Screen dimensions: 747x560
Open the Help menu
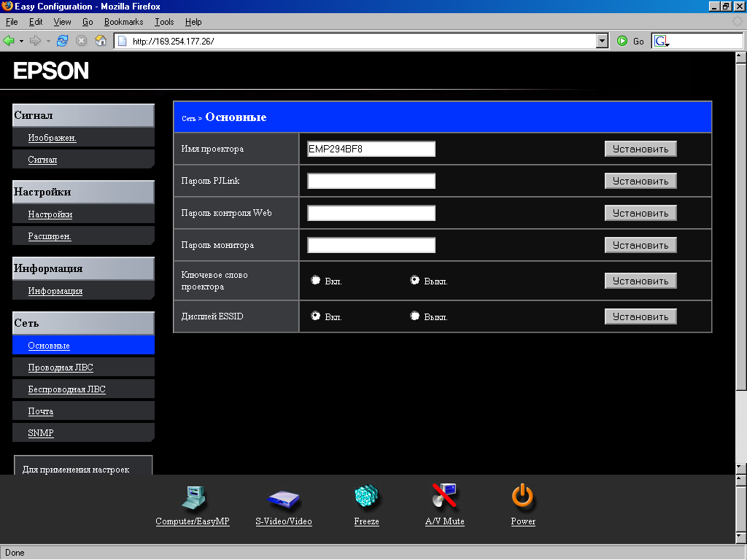(193, 22)
